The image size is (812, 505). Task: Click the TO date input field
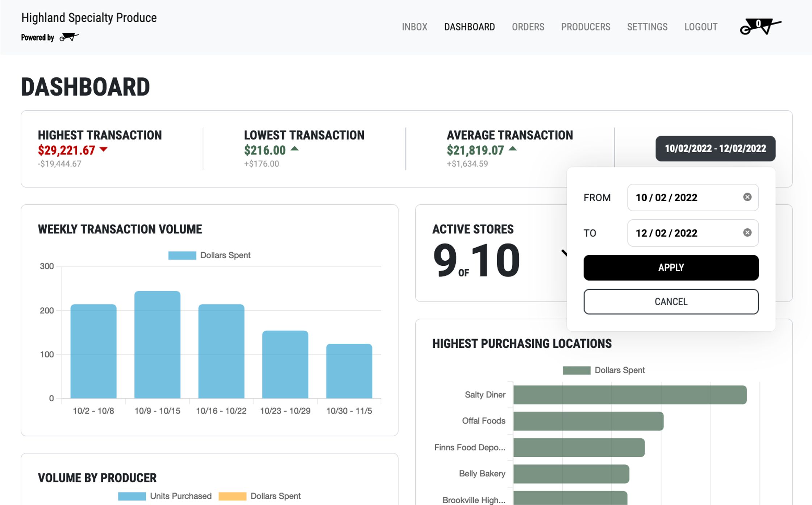click(693, 233)
